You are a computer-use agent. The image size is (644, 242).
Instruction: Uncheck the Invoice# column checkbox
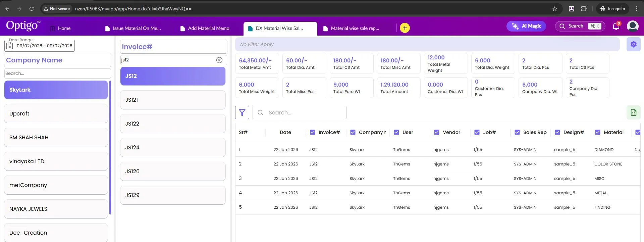[313, 132]
